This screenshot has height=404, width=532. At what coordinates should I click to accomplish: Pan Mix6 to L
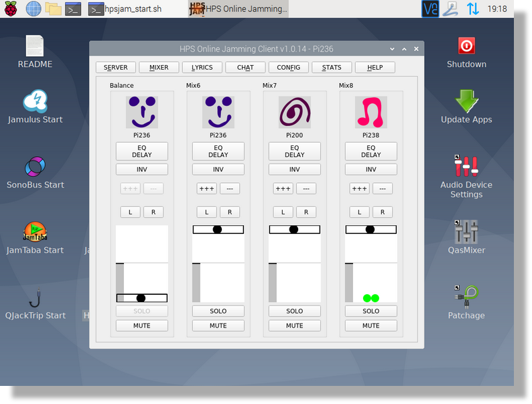point(206,212)
